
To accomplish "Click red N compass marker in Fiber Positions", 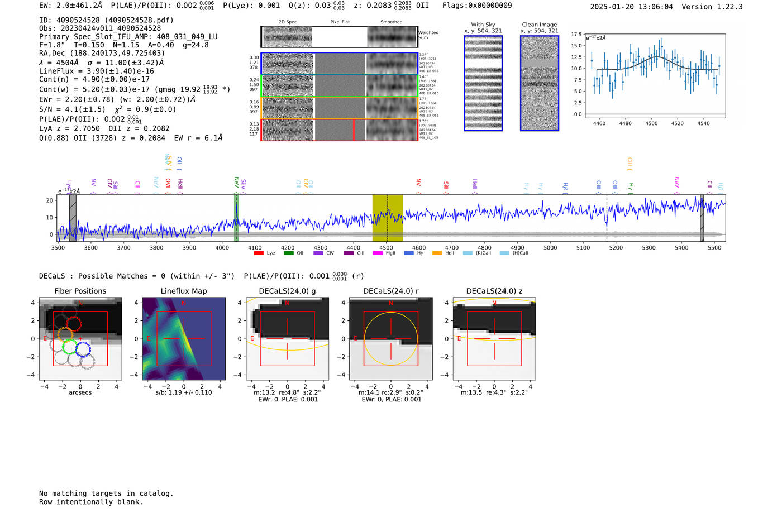I will [x=80, y=303].
